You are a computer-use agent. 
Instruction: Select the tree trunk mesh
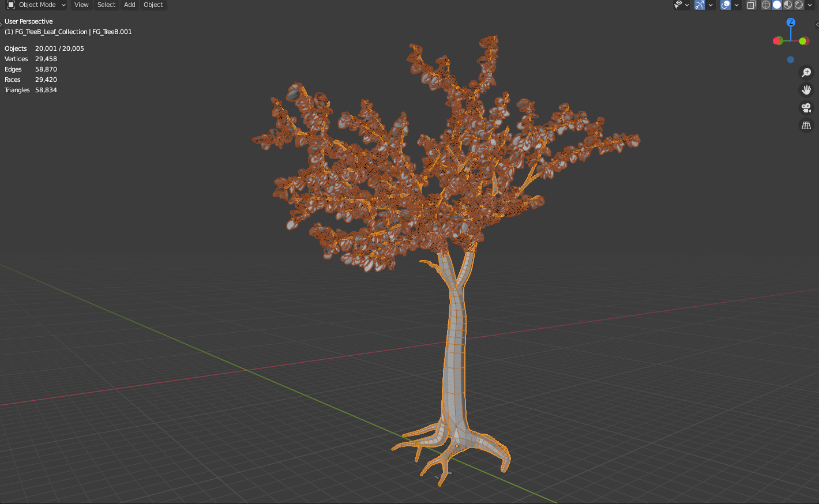click(x=456, y=352)
